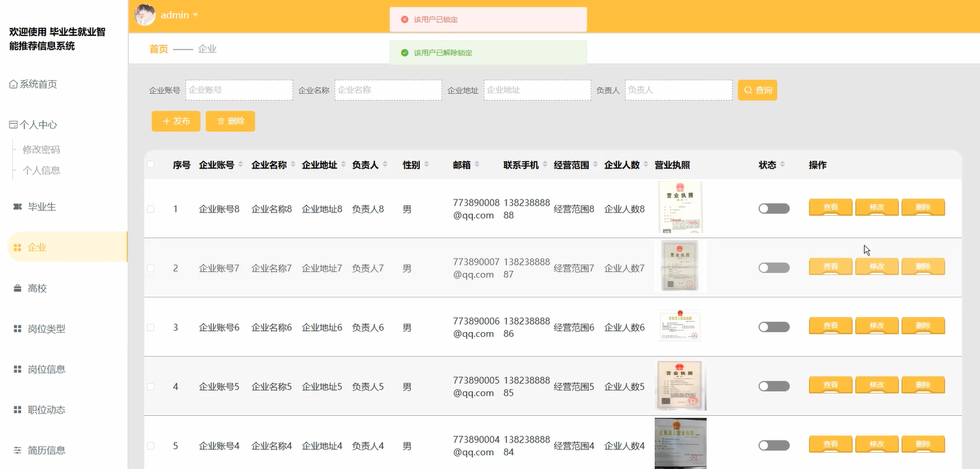The image size is (980, 469).
Task: Focus the 负责人 search field
Action: click(679, 90)
